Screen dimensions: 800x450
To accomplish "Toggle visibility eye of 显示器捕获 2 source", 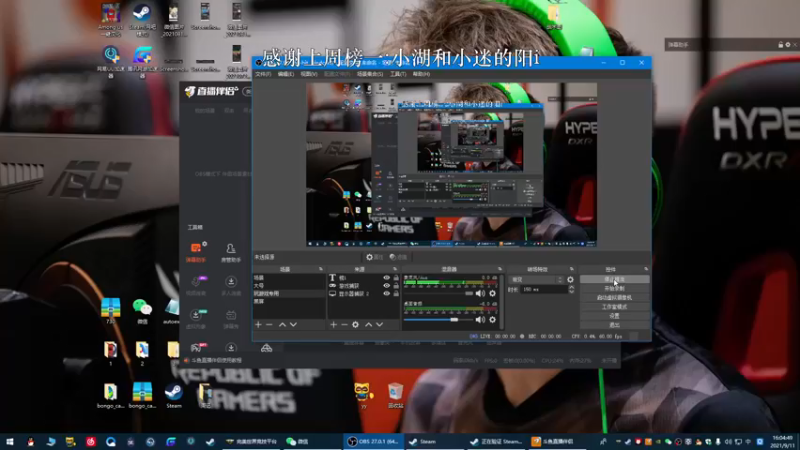I will point(386,293).
